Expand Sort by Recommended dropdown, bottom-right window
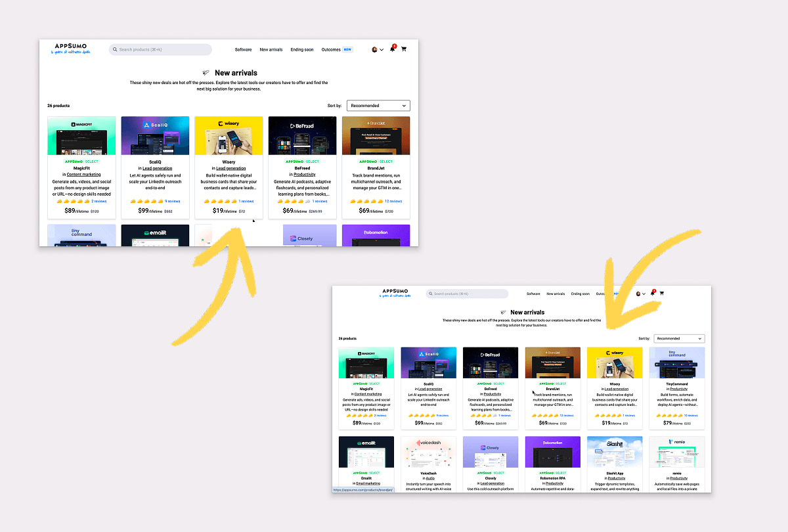The image size is (788, 532). [680, 338]
